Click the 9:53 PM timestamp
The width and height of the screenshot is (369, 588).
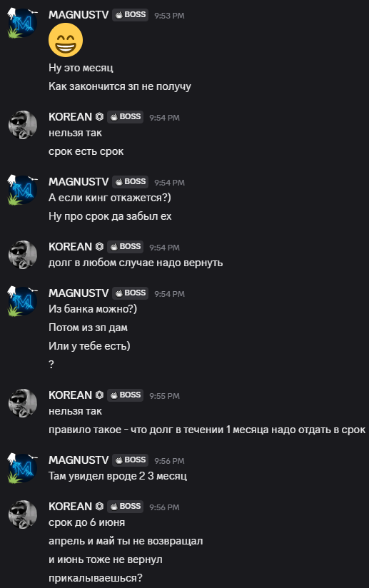[169, 16]
